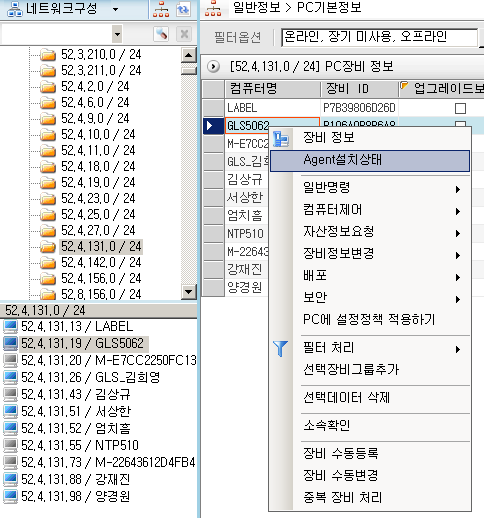Select subnet 52.4.19.0 / 24
The image size is (484, 518).
coord(98,183)
